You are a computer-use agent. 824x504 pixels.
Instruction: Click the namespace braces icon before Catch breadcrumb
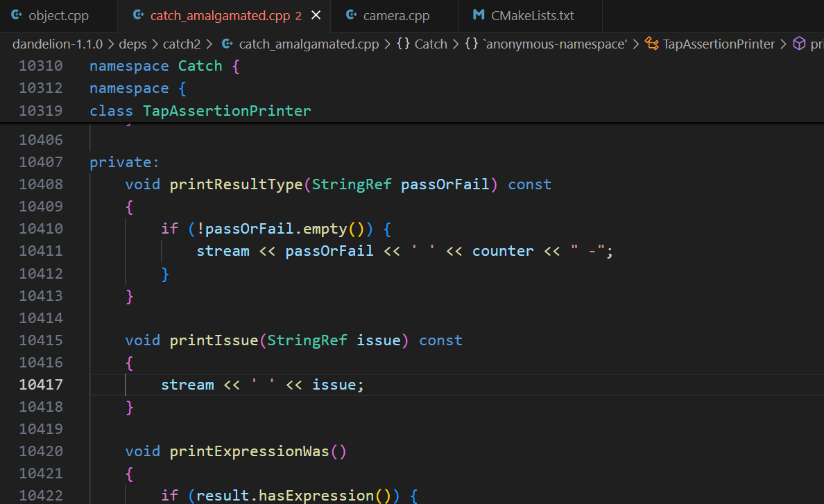[403, 44]
